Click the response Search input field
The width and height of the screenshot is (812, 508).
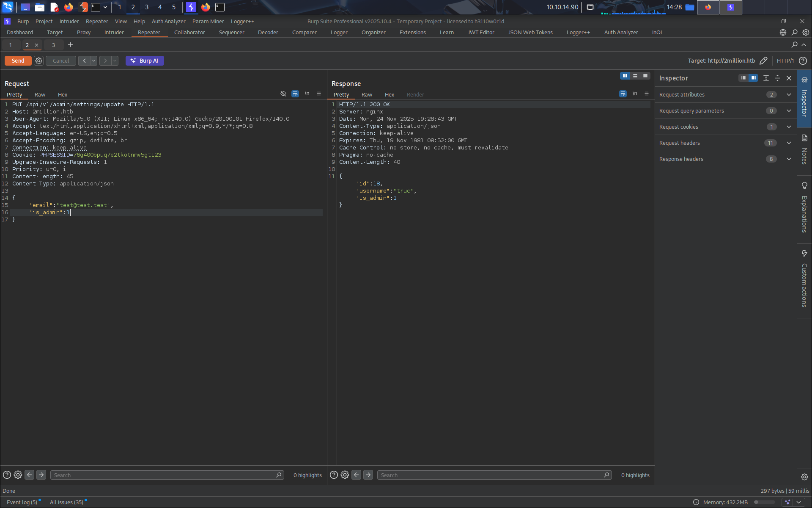tap(491, 475)
